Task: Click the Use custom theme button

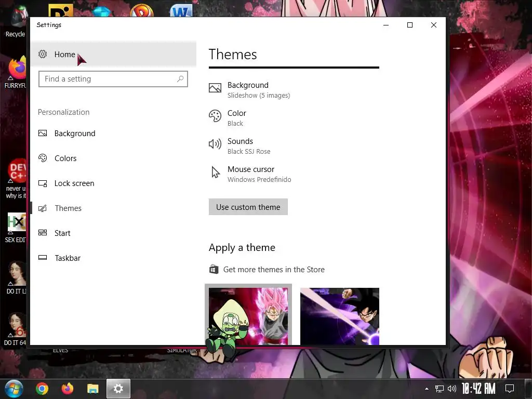Action: [x=248, y=207]
